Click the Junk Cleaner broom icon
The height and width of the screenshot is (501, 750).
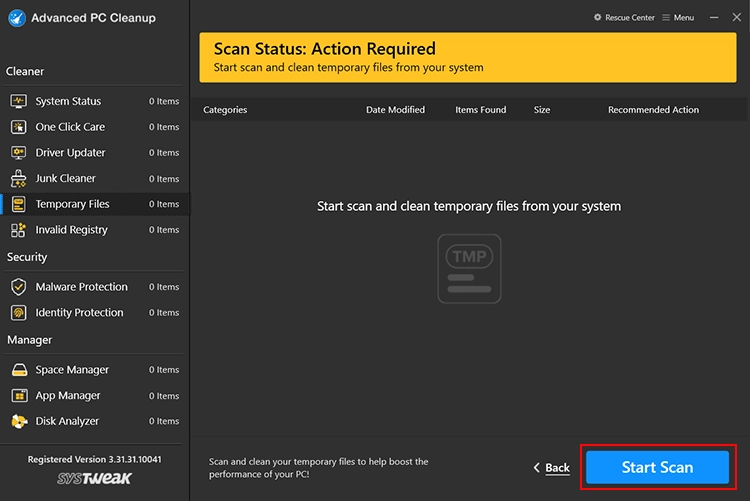pos(18,179)
